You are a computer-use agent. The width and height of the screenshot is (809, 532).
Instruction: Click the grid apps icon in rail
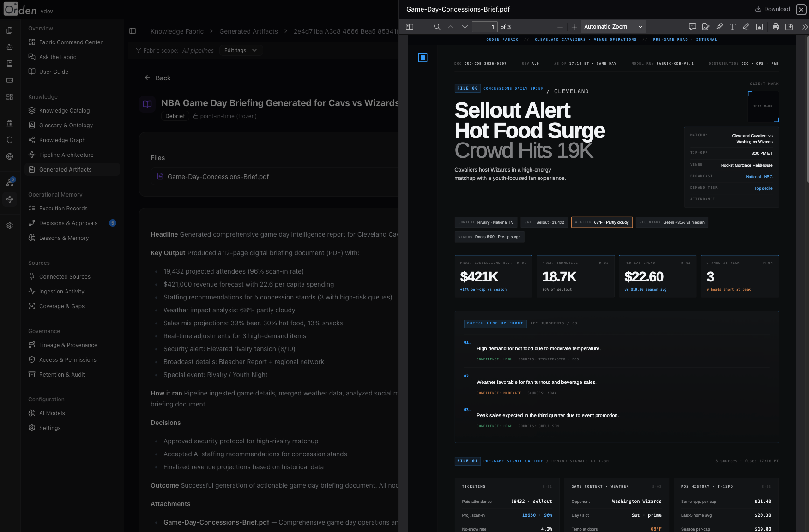[10, 97]
